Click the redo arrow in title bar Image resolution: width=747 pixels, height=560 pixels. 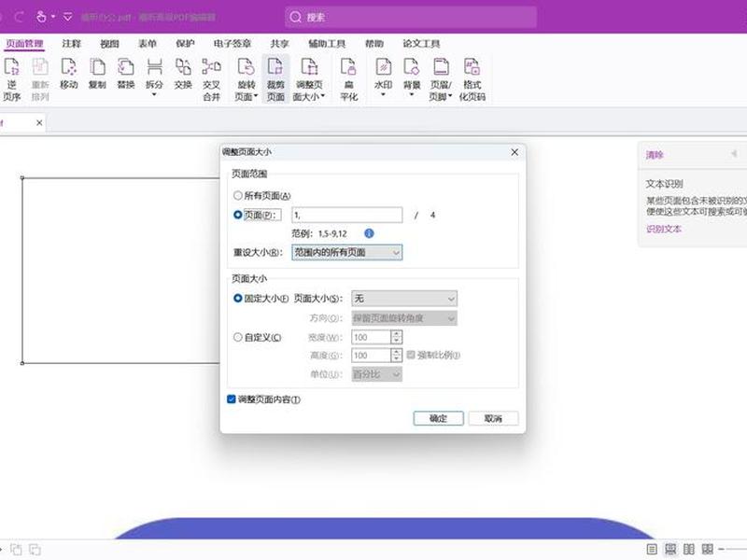pos(19,17)
